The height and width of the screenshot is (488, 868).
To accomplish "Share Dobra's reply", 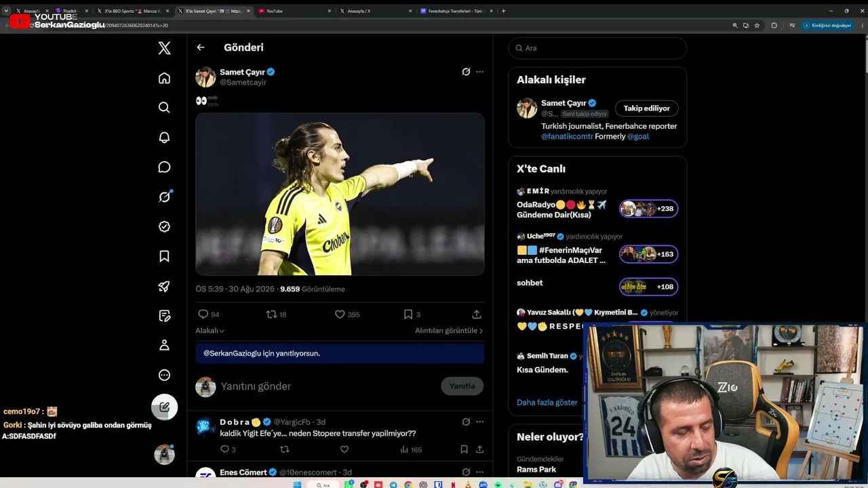I will [x=479, y=449].
